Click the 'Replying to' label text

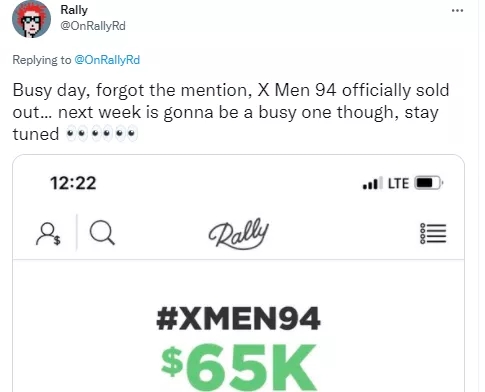coord(42,60)
